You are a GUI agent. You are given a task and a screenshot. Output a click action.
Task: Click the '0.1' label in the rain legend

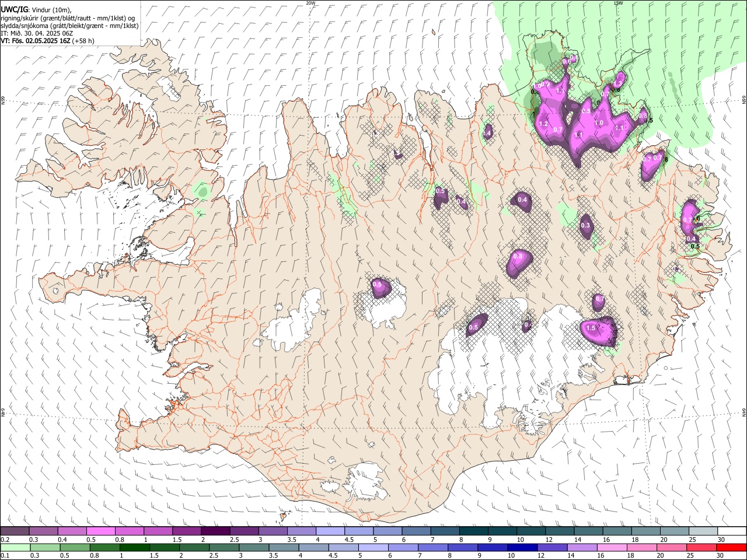(5, 556)
